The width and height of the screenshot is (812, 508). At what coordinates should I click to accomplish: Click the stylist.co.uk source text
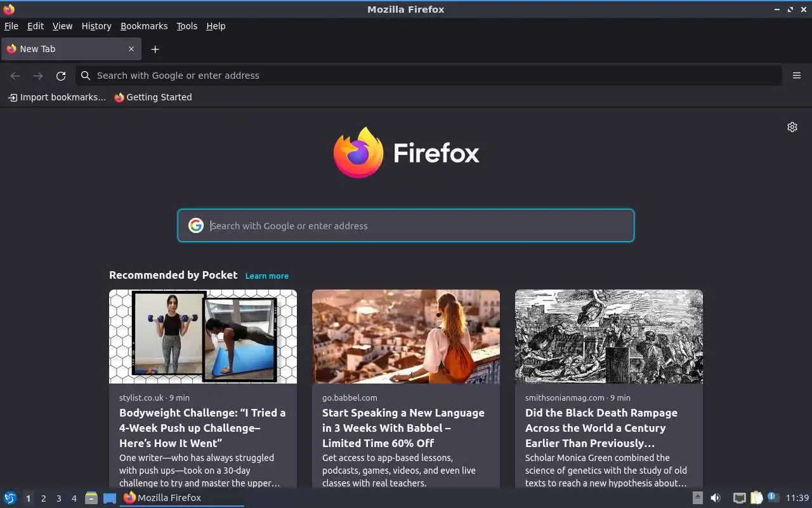point(141,398)
